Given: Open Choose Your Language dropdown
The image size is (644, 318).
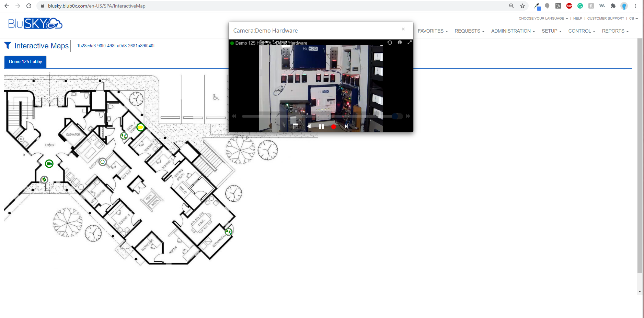Looking at the screenshot, I should 543,19.
